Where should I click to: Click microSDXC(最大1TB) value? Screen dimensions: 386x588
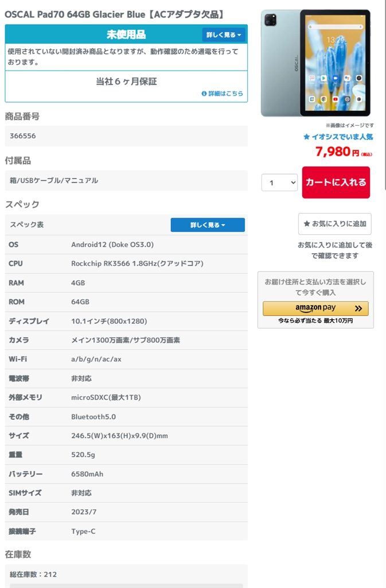[106, 397]
